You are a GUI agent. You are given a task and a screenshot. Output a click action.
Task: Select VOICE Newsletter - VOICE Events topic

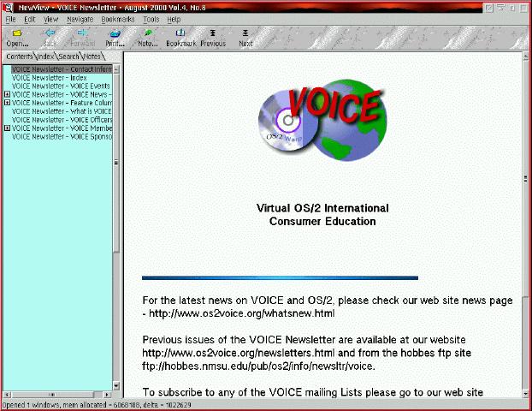tap(61, 86)
